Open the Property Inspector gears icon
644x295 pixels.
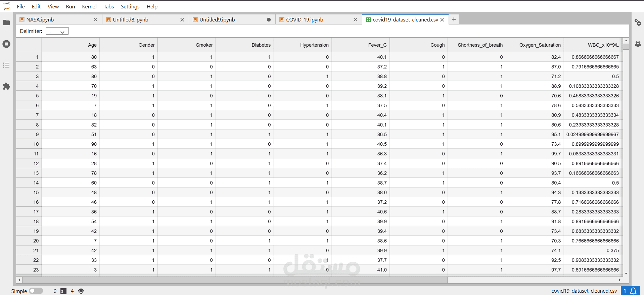point(638,22)
